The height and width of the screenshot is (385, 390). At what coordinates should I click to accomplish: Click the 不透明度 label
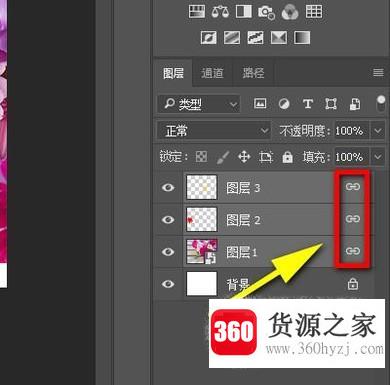(305, 131)
